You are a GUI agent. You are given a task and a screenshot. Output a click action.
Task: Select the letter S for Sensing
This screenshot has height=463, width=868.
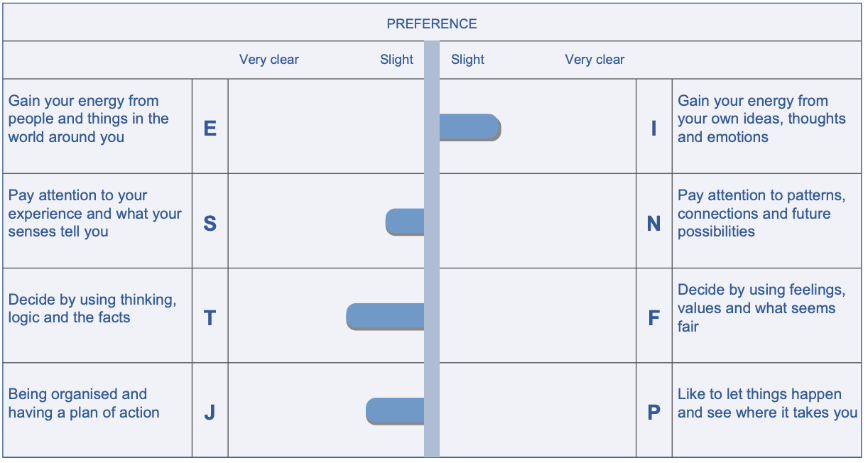coord(210,224)
